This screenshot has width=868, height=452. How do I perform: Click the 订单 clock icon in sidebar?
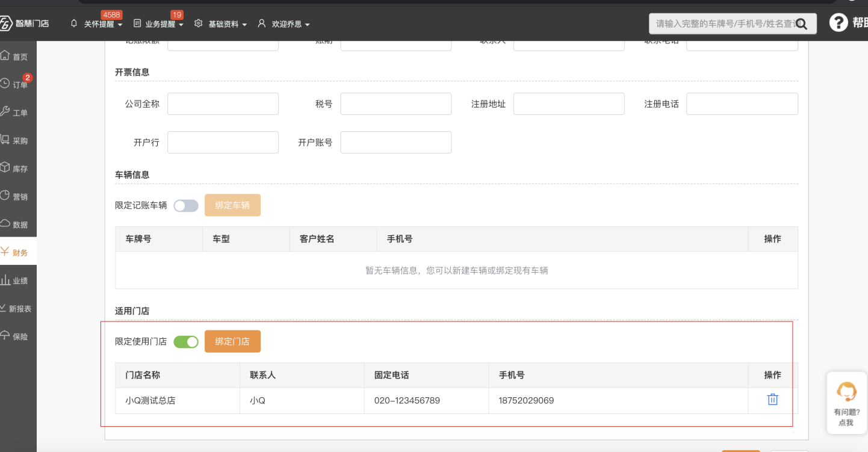pos(5,84)
